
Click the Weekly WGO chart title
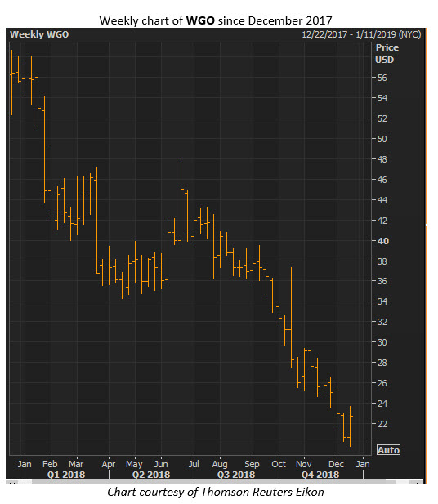click(39, 34)
